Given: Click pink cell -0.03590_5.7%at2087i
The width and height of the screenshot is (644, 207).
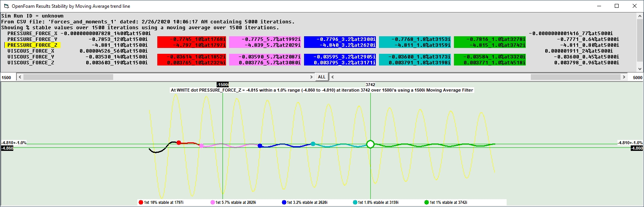Looking at the screenshot, I should pyautogui.click(x=265, y=57).
